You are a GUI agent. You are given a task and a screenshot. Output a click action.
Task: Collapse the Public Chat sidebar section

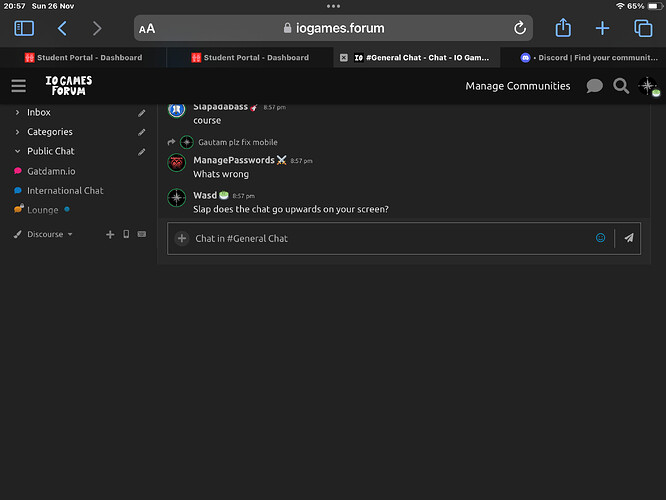(x=17, y=151)
